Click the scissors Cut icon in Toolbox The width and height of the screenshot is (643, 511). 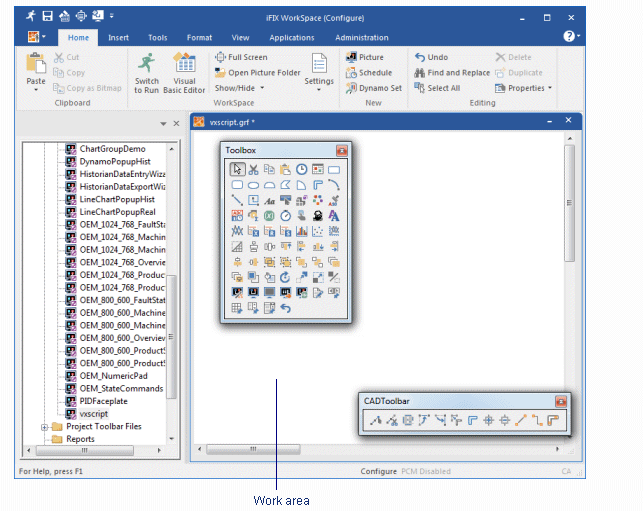coord(253,169)
